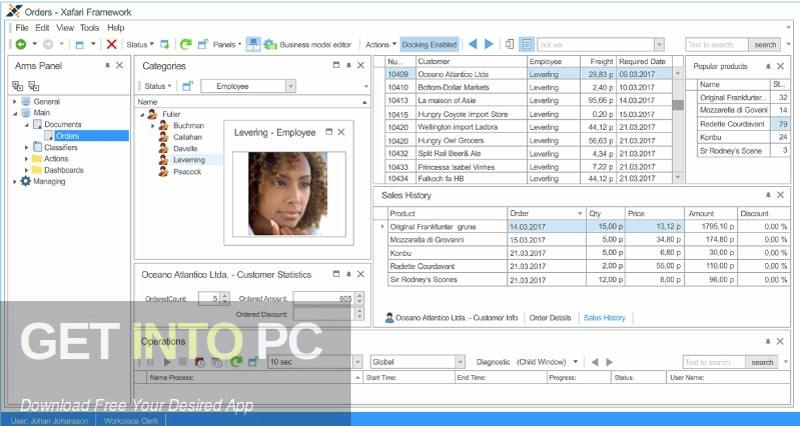Click the OrderedCount spinner arrows
Screen dimensions: 800x426
(x=225, y=298)
